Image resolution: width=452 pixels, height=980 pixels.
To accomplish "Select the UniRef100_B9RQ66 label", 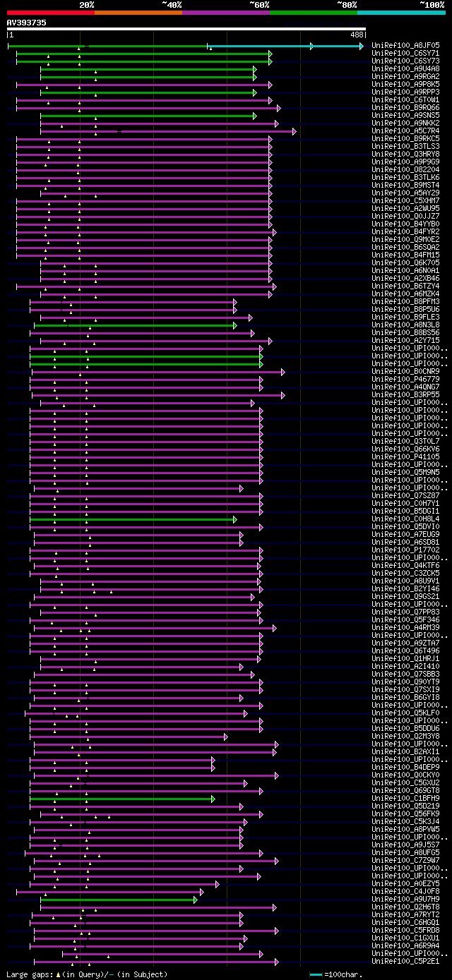I will point(405,108).
